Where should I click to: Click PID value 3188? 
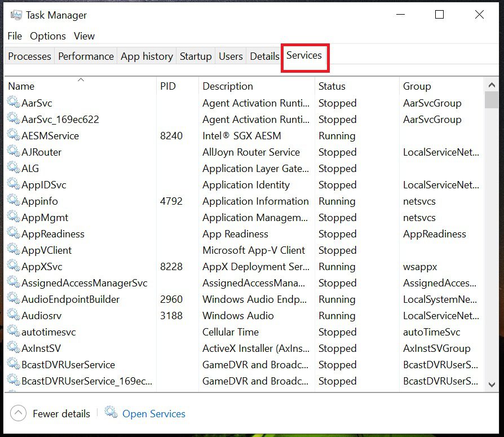coord(171,316)
